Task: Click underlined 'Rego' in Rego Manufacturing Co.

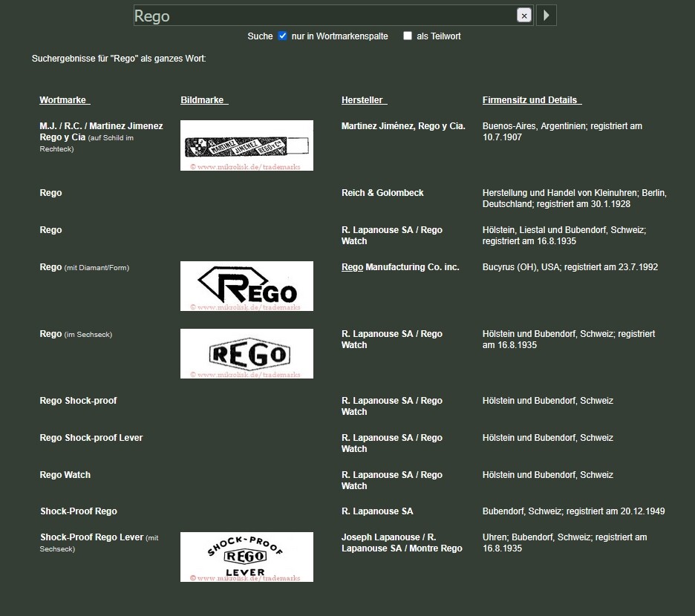Action: tap(352, 267)
